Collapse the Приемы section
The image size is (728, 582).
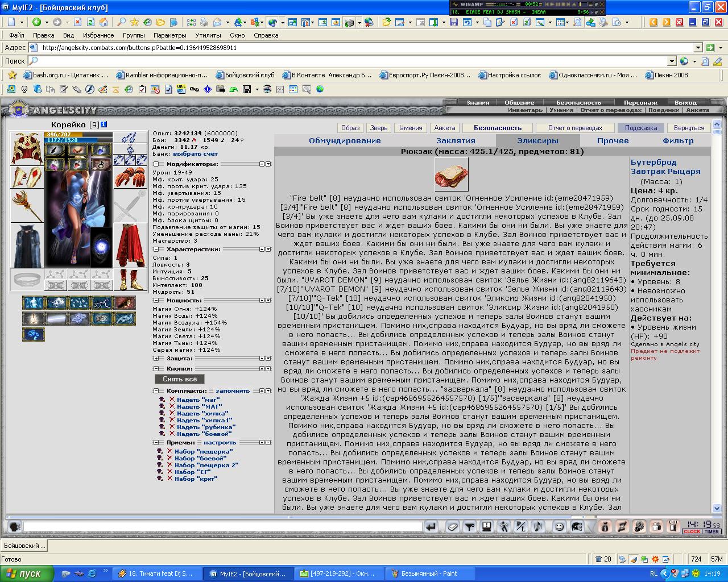(x=155, y=442)
